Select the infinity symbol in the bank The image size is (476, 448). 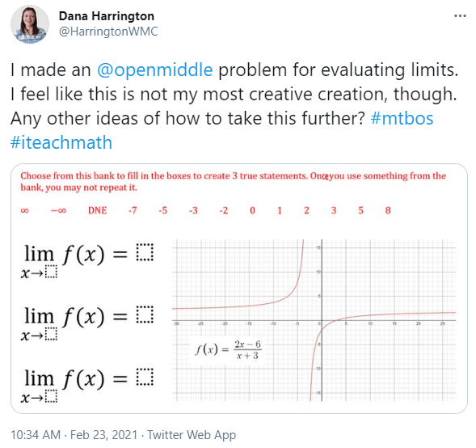point(24,210)
